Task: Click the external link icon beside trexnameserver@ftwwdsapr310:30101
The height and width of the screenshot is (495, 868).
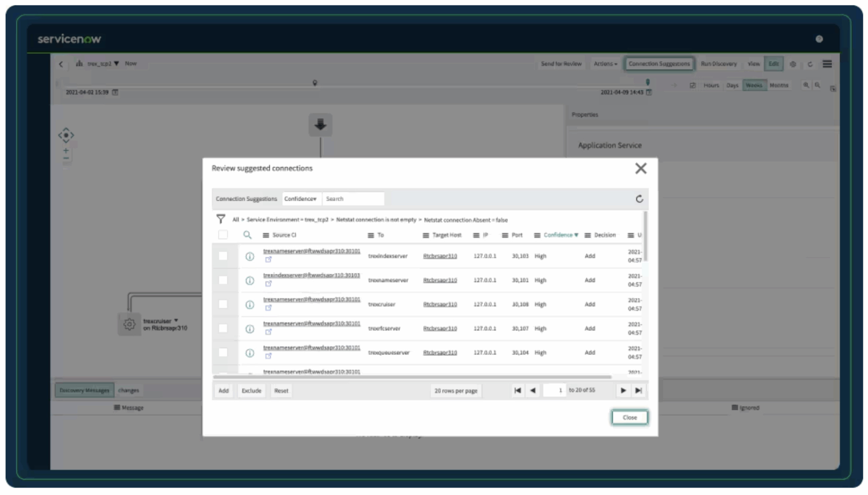Action: (269, 260)
